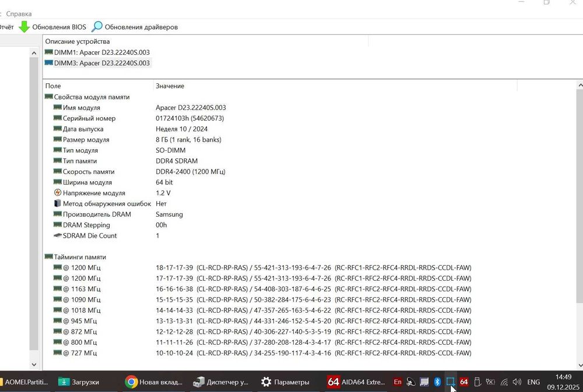Image resolution: width=583 pixels, height=392 pixels.
Task: Select the DIMM1: Apacer D23.22240S.003 device row
Action: coord(97,52)
